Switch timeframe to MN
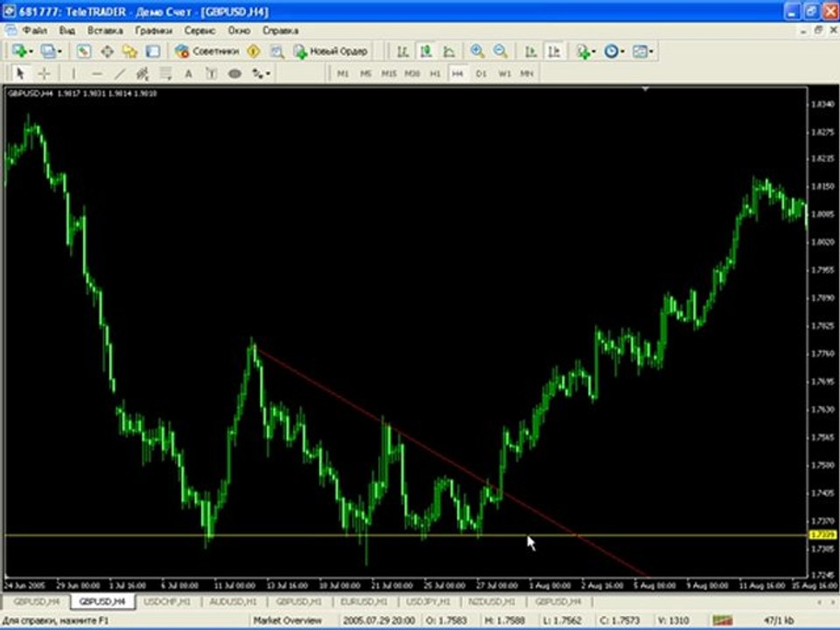 [527, 73]
